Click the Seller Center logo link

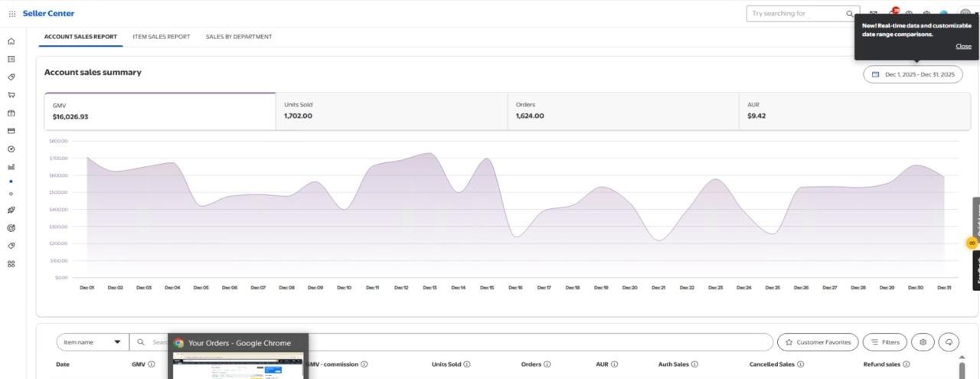click(48, 14)
